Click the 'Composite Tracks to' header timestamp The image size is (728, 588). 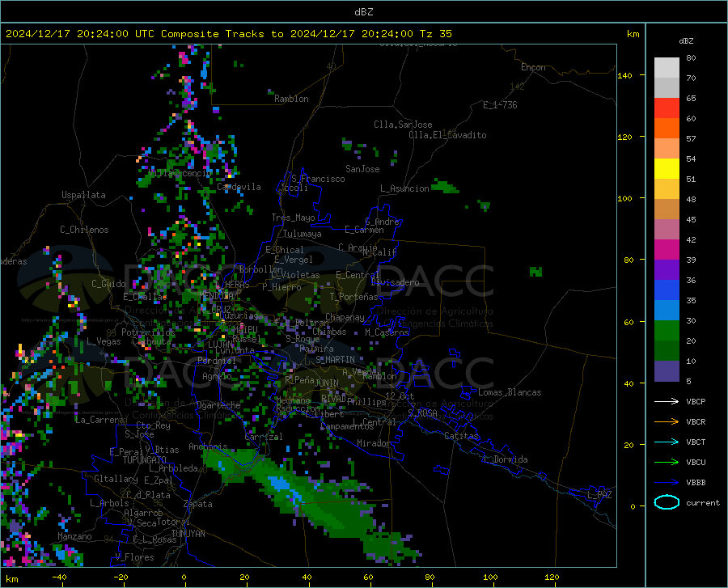click(228, 34)
